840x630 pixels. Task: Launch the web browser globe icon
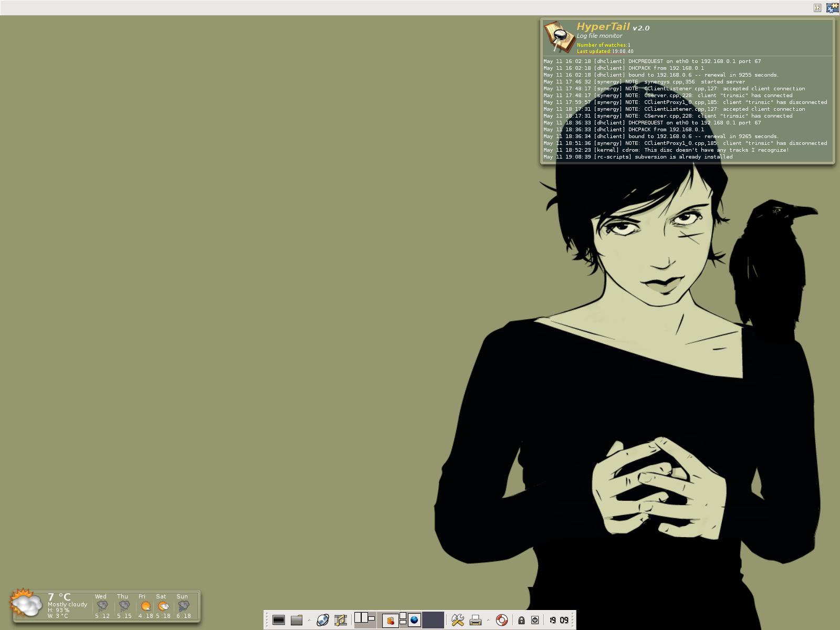pos(322,620)
